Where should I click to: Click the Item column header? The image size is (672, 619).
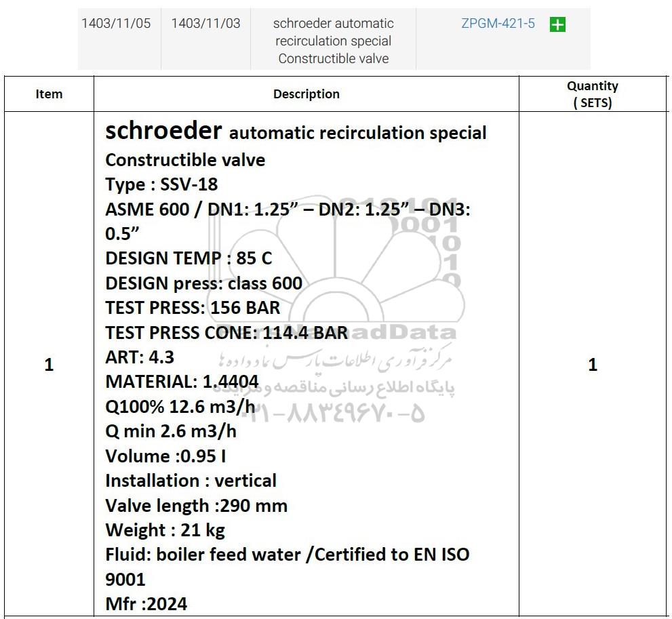pyautogui.click(x=49, y=94)
